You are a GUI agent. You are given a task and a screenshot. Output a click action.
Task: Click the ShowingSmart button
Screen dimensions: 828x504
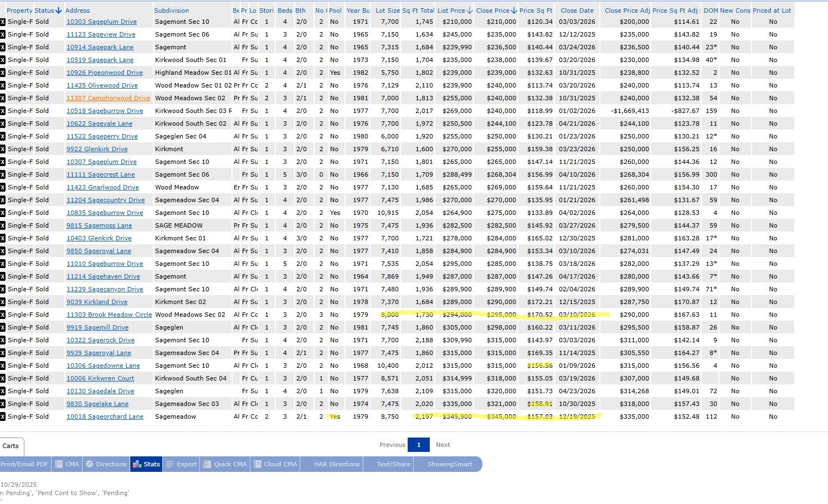449,464
